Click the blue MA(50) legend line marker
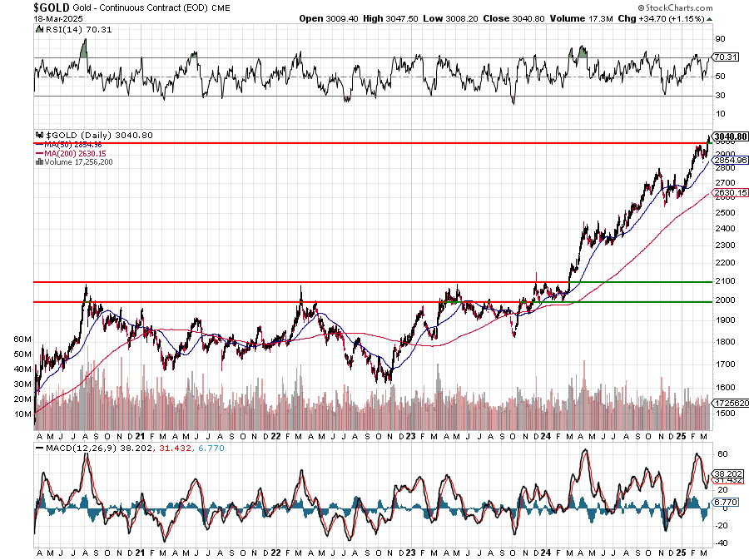Screen dimensions: 749x560 click(x=40, y=145)
